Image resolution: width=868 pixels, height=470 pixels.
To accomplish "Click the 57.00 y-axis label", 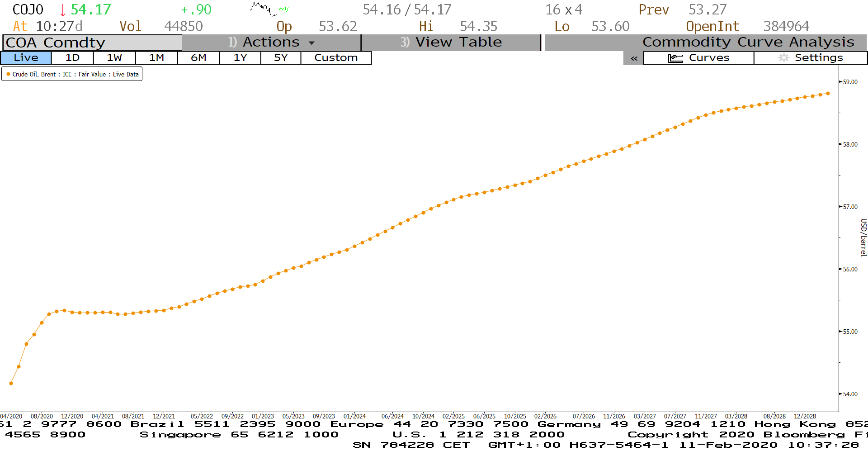I will [x=850, y=207].
